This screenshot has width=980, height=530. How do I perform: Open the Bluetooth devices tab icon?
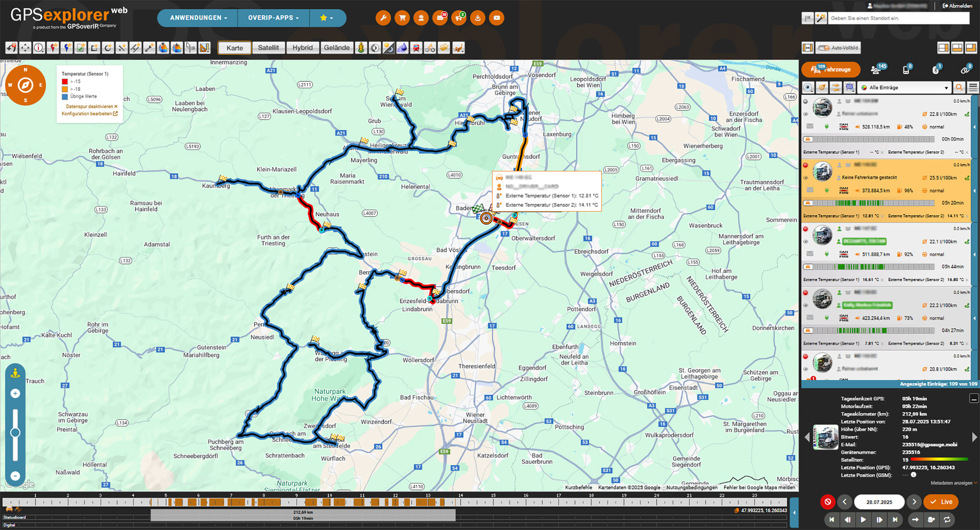point(935,70)
